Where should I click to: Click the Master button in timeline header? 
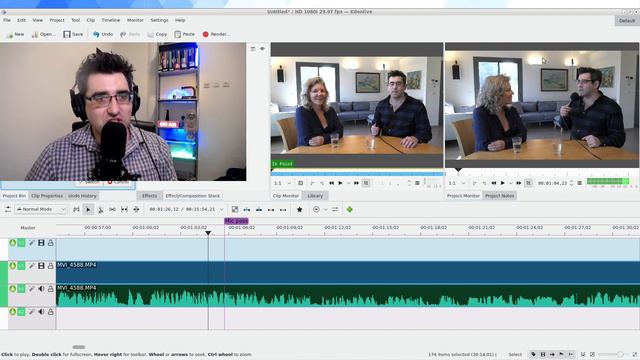click(28, 228)
